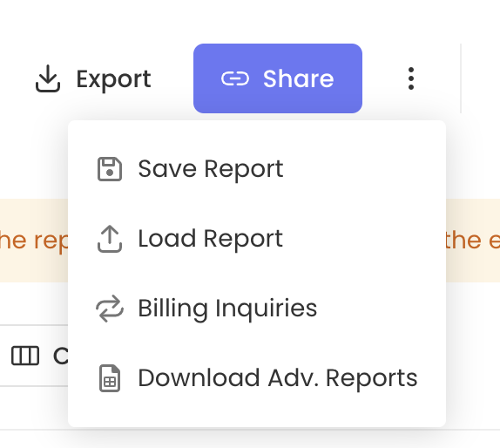Click the spreadsheet file icon for Adv. Reports
This screenshot has height=448, width=500.
[x=110, y=378]
